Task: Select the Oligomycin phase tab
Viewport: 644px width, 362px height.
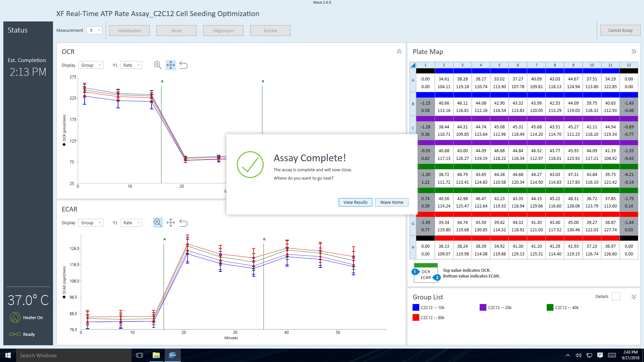Action: coord(224,31)
